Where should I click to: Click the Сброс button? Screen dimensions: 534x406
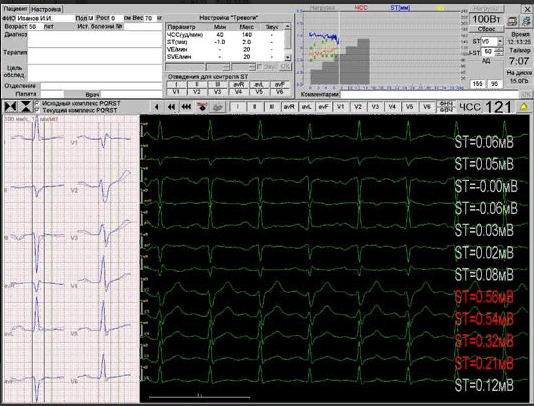coord(486,29)
